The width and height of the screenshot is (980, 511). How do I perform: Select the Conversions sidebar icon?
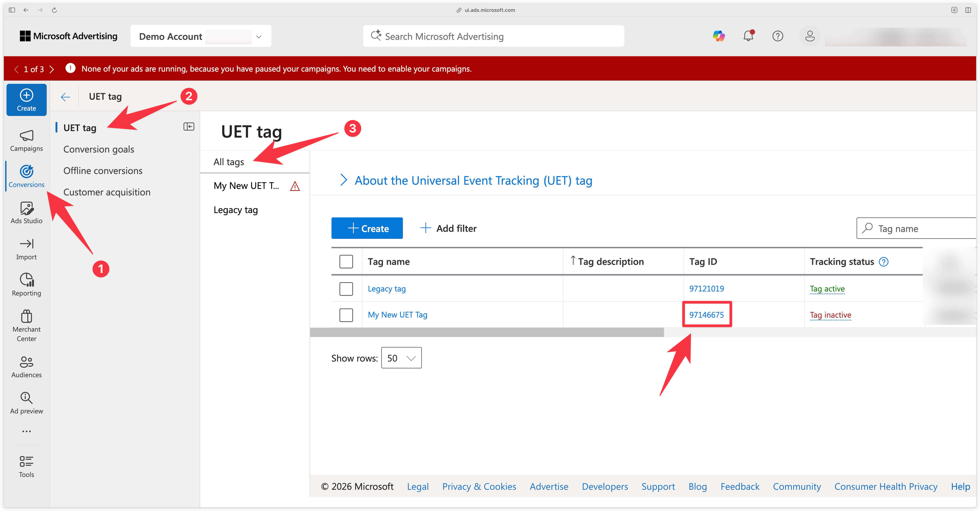tap(26, 176)
